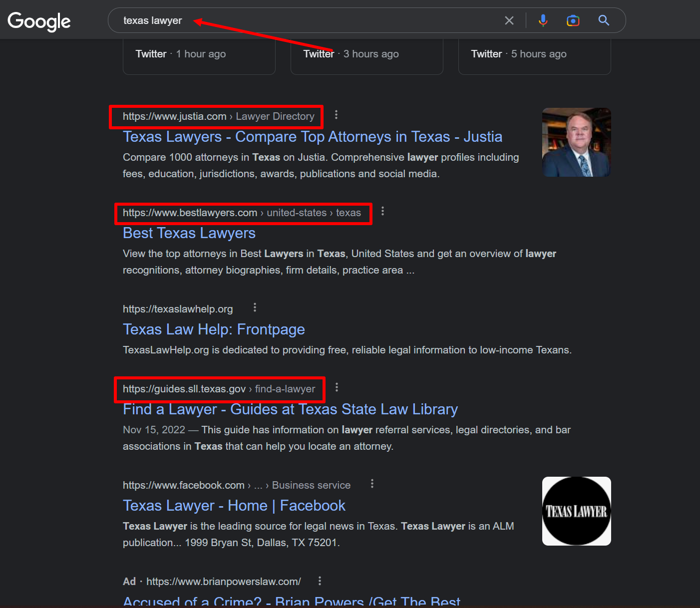Open 'Texas Lawyer - Home | Facebook' link
The height and width of the screenshot is (608, 700).
[x=234, y=506]
